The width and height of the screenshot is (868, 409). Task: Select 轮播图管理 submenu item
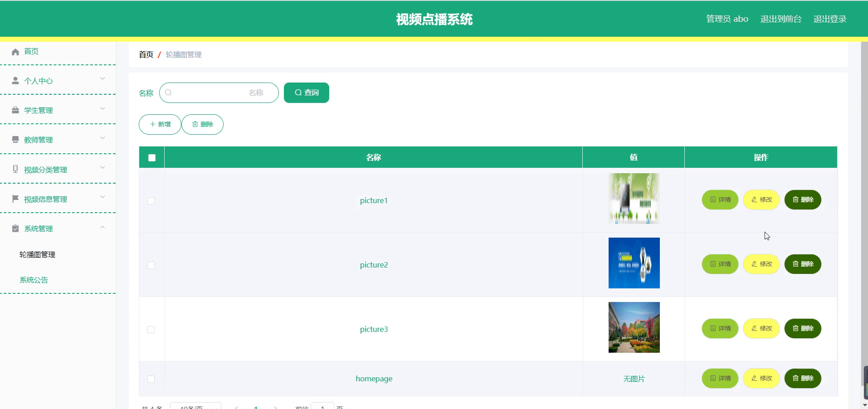[x=37, y=254]
